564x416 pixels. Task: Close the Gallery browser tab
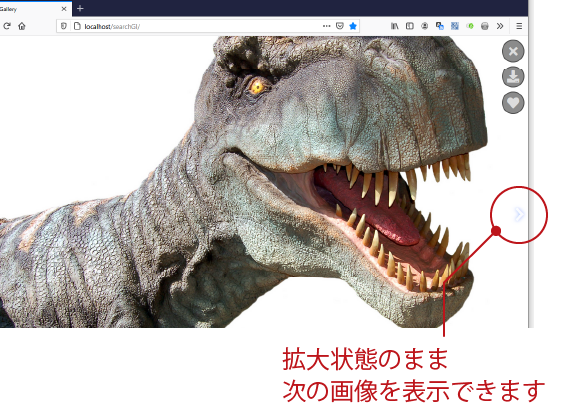(64, 9)
